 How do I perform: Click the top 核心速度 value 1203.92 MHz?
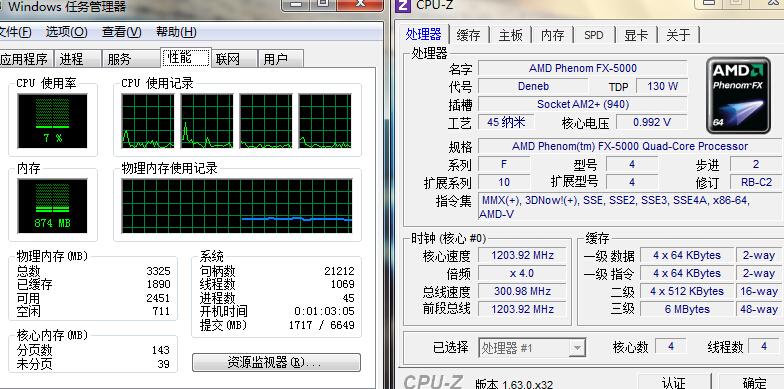point(522,255)
